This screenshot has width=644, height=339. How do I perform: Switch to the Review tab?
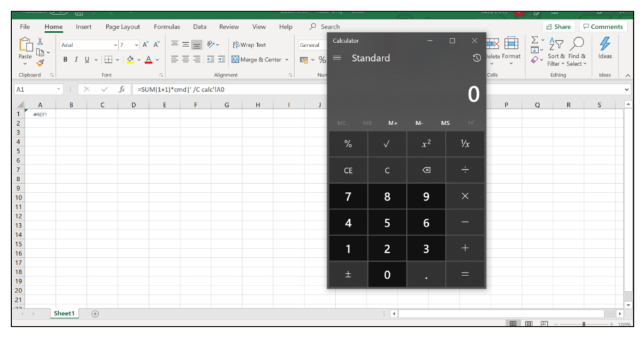(x=229, y=26)
